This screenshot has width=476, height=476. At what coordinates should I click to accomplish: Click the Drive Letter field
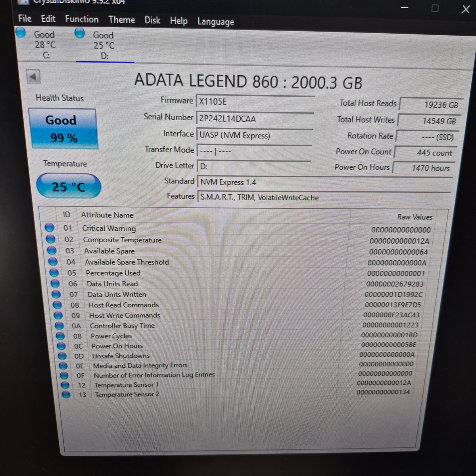pyautogui.click(x=254, y=167)
